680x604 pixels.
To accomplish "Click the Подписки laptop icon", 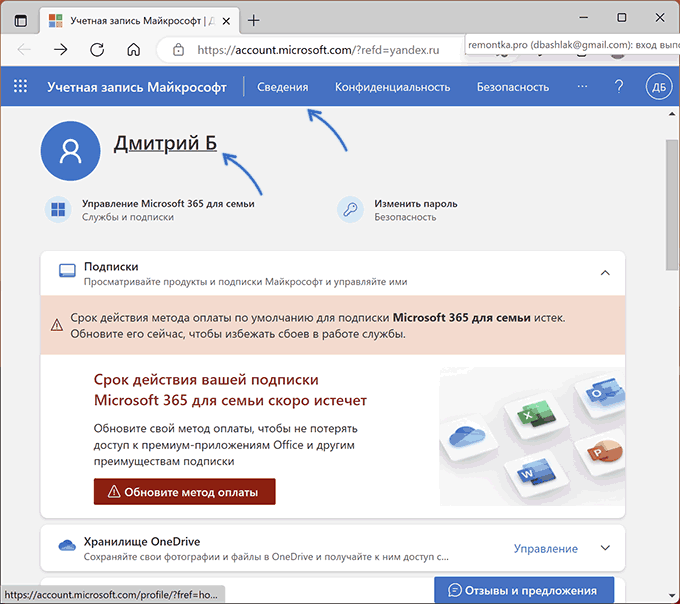I will [67, 271].
